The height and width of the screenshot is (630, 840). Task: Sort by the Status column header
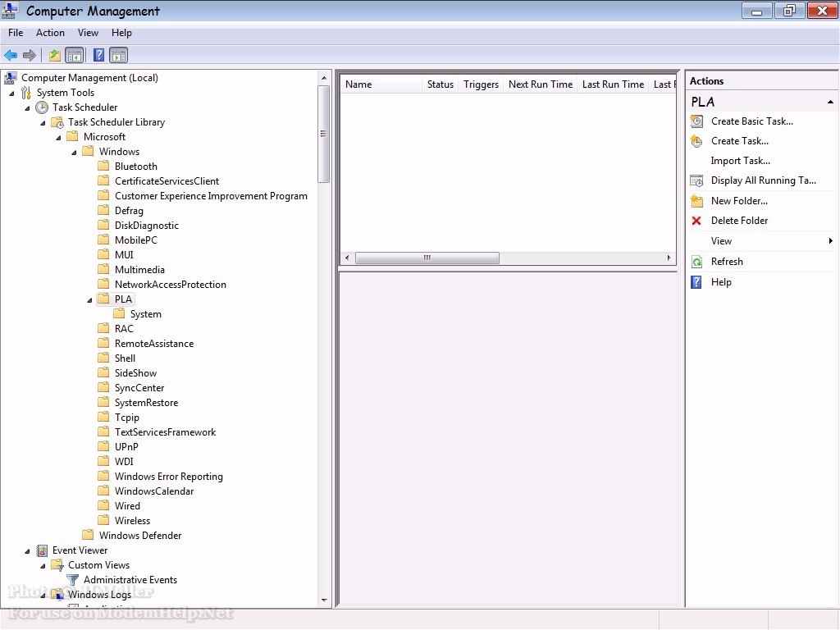coord(440,84)
